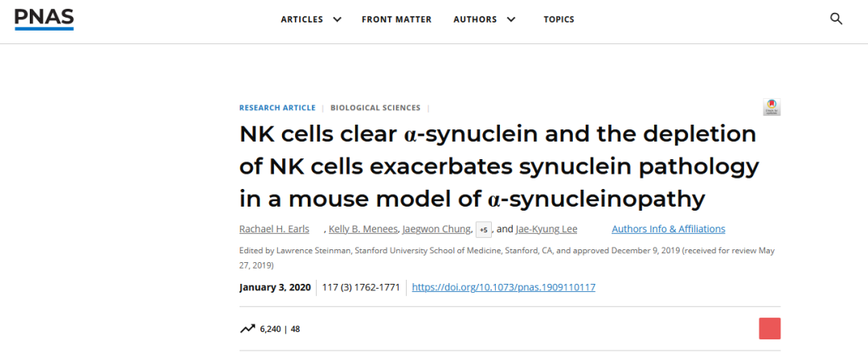
Task: Click the PNAS logo
Action: (x=44, y=19)
